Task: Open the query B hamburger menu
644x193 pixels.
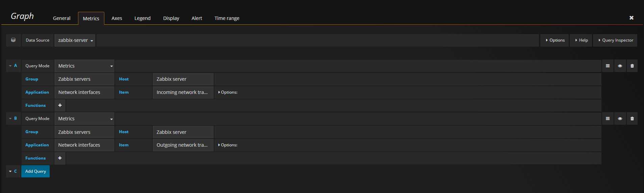Action: (608, 119)
